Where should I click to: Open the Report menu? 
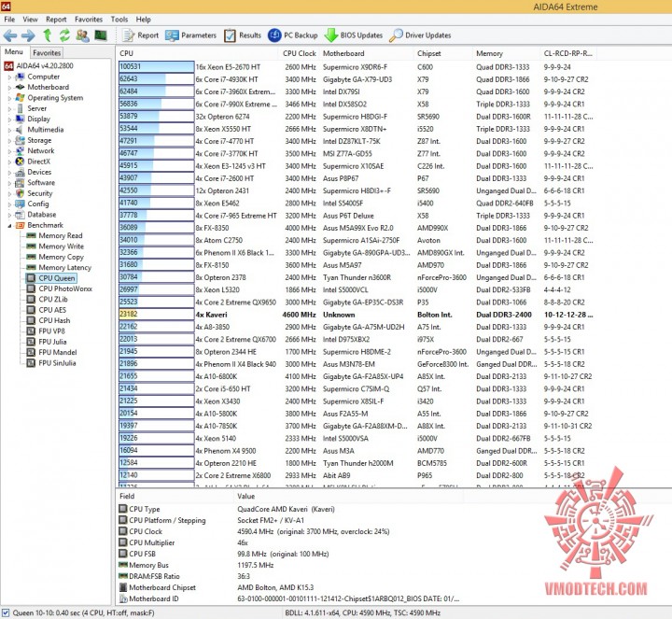(56, 20)
